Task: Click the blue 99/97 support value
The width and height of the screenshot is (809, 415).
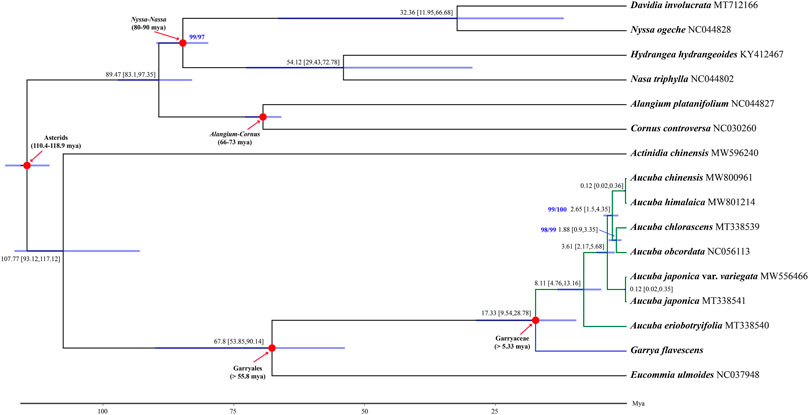Action: pos(197,37)
